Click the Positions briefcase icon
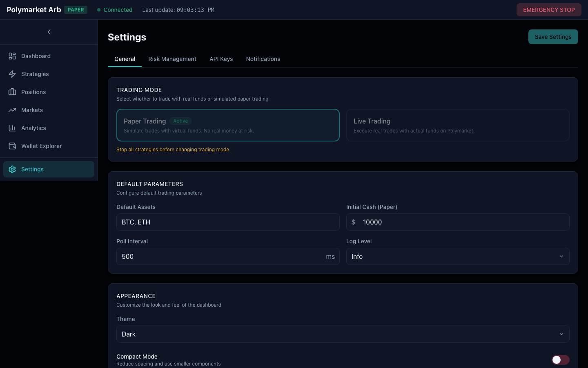The image size is (588, 368). (x=12, y=92)
